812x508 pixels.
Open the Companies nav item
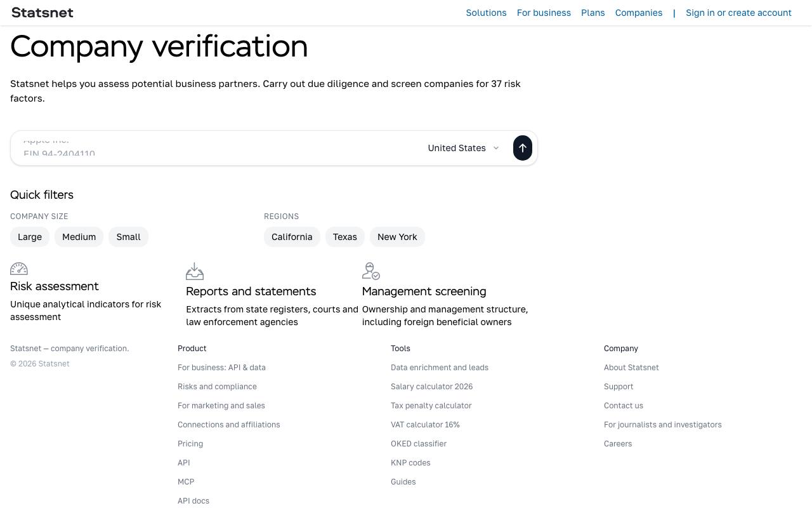point(639,13)
